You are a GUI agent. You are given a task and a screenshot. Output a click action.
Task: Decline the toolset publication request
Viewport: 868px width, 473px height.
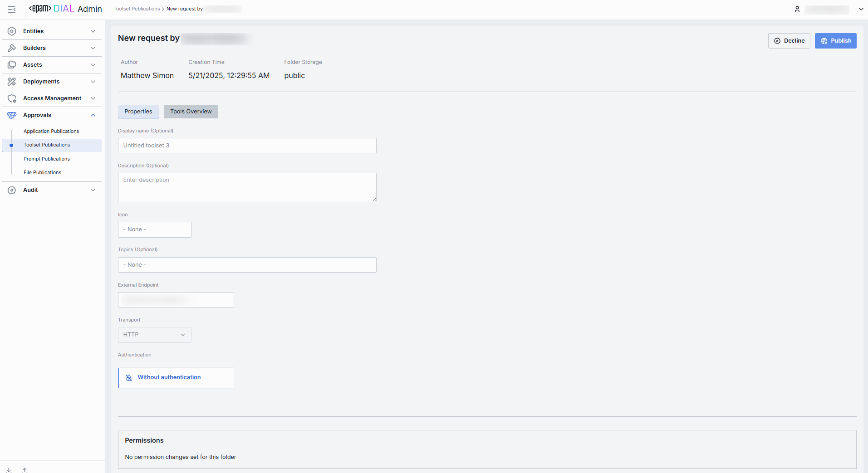789,41
